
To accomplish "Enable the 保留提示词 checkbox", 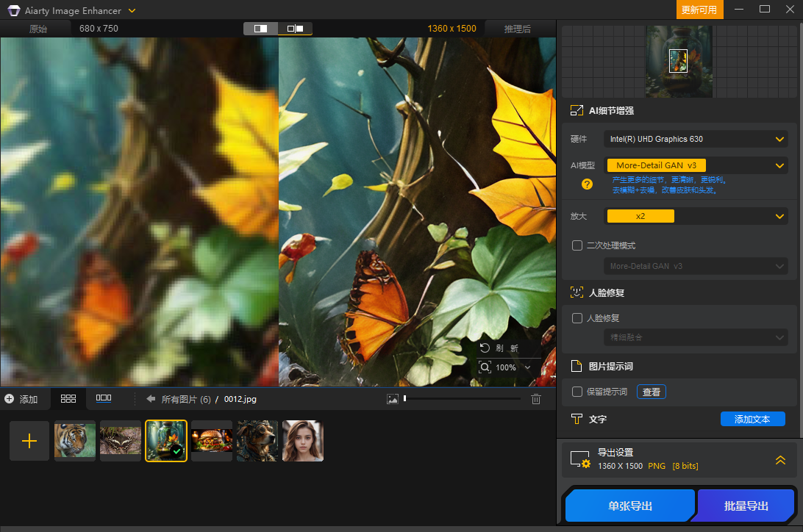I will pos(577,392).
